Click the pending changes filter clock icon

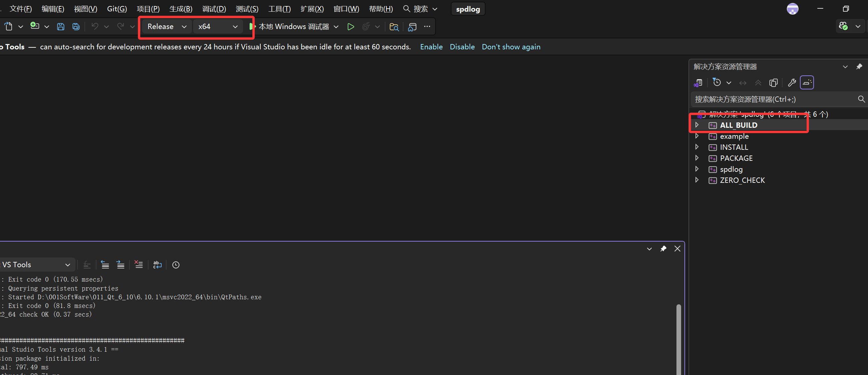(717, 82)
